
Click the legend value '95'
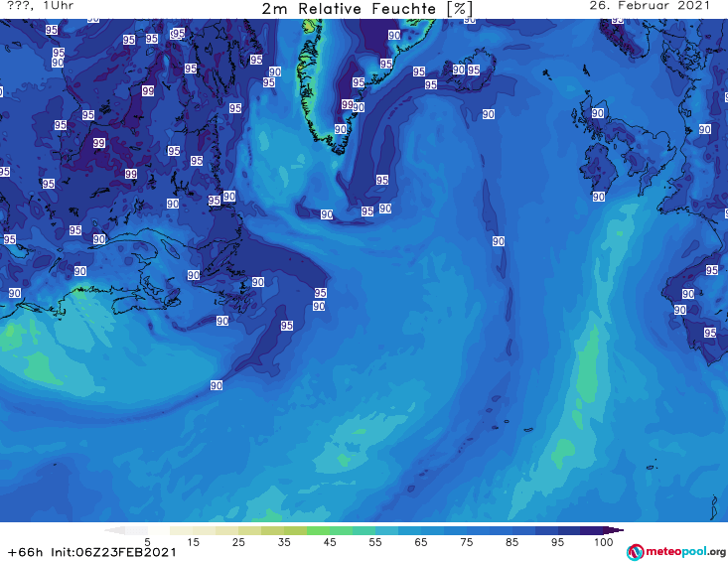point(557,542)
